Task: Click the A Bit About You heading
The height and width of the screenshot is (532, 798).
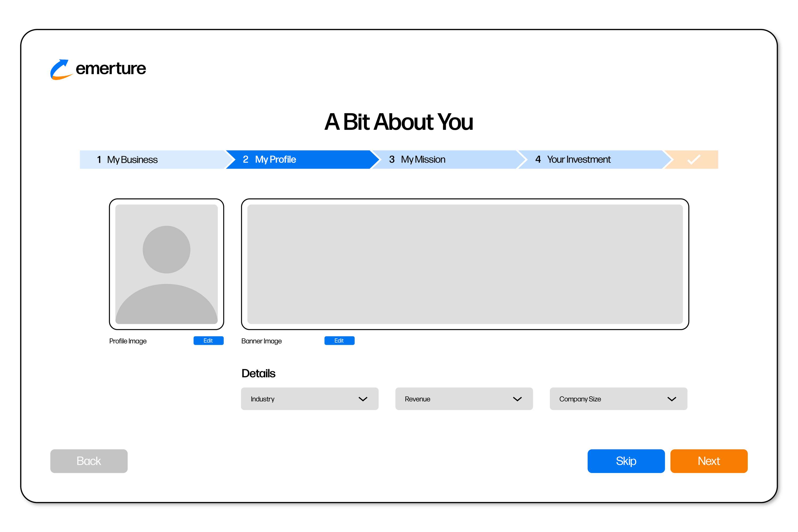Action: pos(399,122)
